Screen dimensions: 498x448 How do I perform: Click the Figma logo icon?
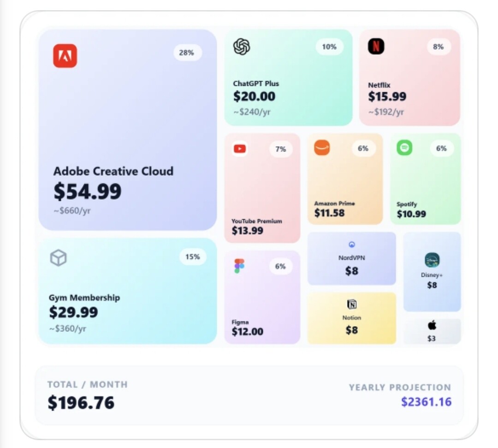(239, 266)
